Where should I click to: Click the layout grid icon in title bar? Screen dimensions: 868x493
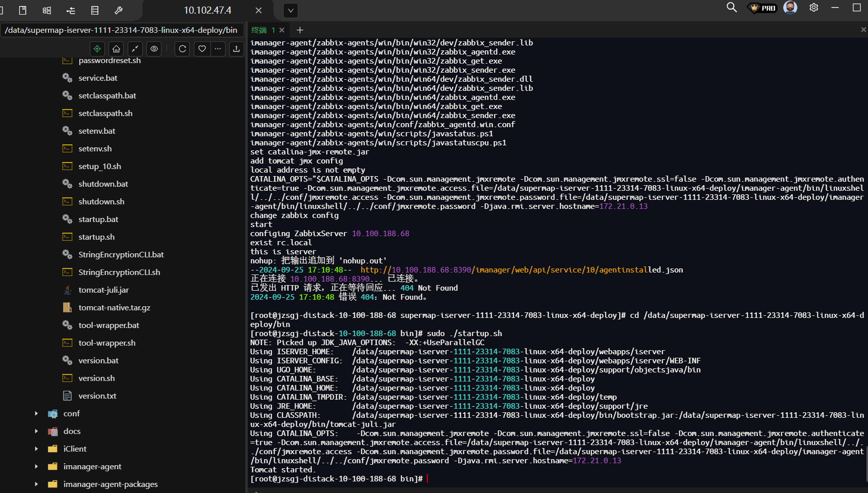point(47,10)
